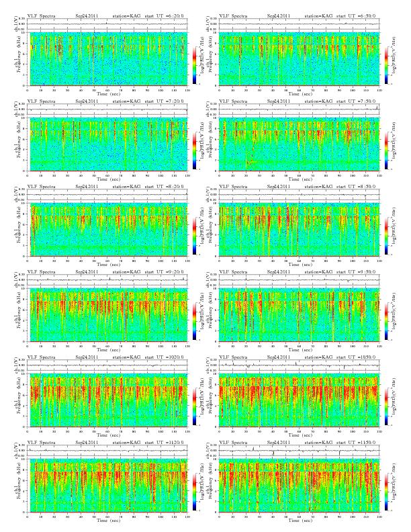411x532 pixels.
Task: Select the ch.1 waveform strip above the 8:20:0 spectrogram
Action: tap(107, 194)
